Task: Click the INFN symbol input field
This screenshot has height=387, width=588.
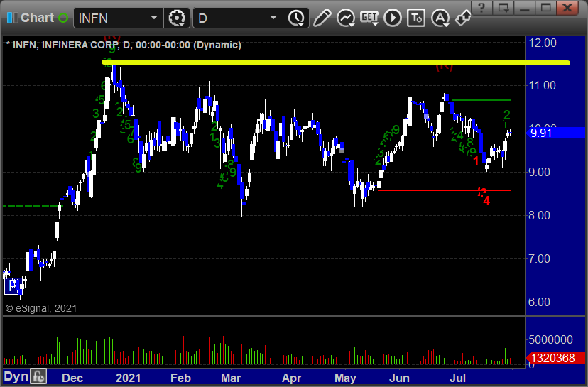Action: click(x=118, y=18)
